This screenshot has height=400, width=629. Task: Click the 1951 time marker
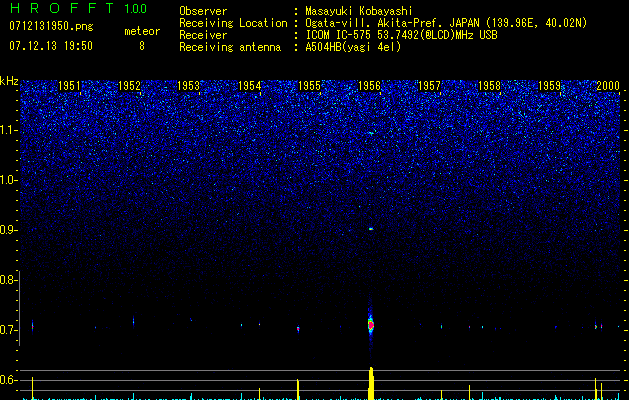[69, 86]
